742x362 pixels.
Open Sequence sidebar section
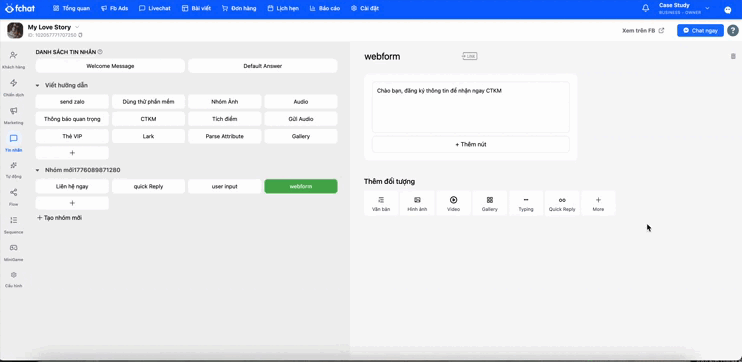point(14,225)
